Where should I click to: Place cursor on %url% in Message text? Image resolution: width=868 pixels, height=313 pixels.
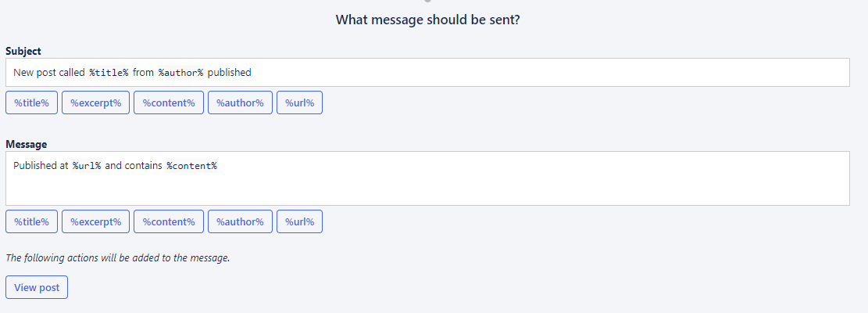87,166
